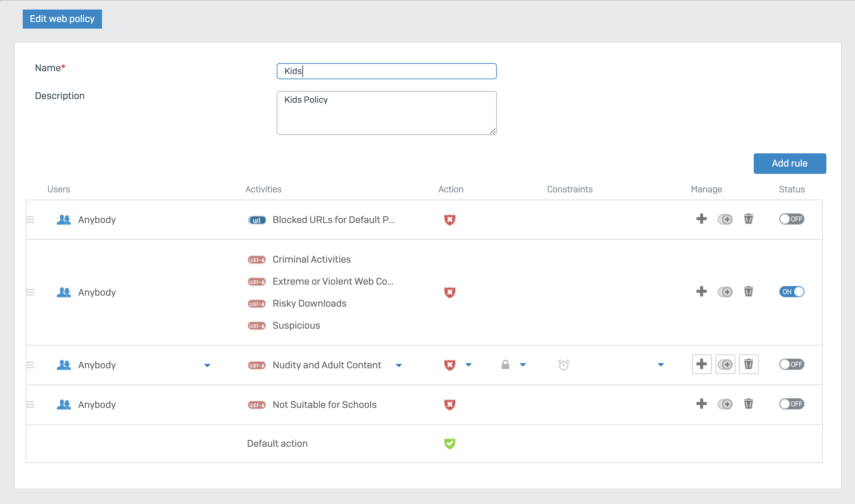Click the plus icon on Criminal Activities rule
This screenshot has width=855, height=504.
[701, 292]
